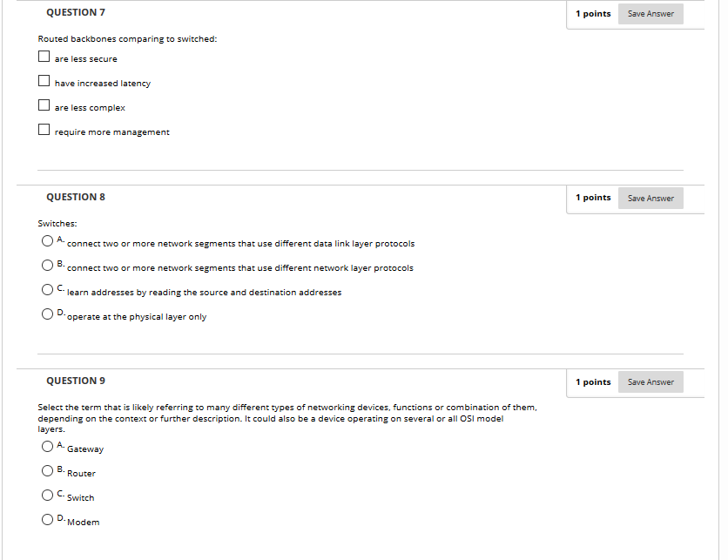Select the Gateway radio button

click(47, 446)
